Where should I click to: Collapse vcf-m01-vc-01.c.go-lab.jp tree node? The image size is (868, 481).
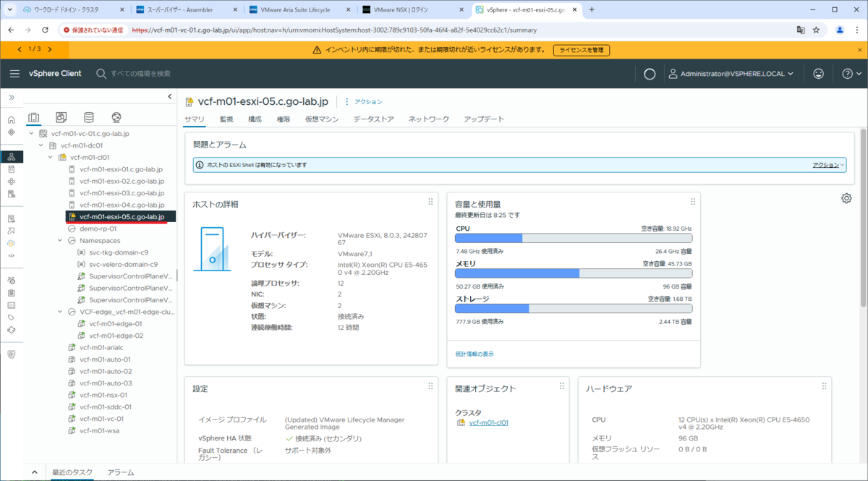pyautogui.click(x=32, y=134)
